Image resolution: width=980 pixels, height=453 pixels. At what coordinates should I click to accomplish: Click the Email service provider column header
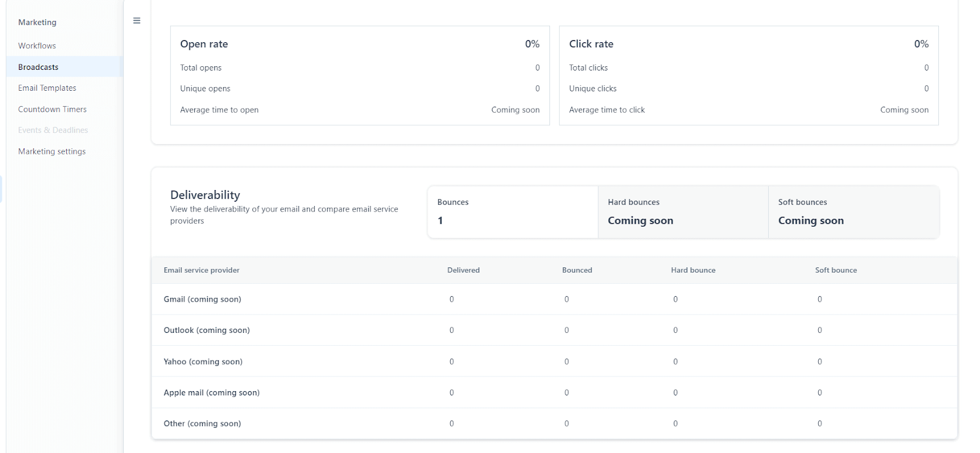(202, 270)
